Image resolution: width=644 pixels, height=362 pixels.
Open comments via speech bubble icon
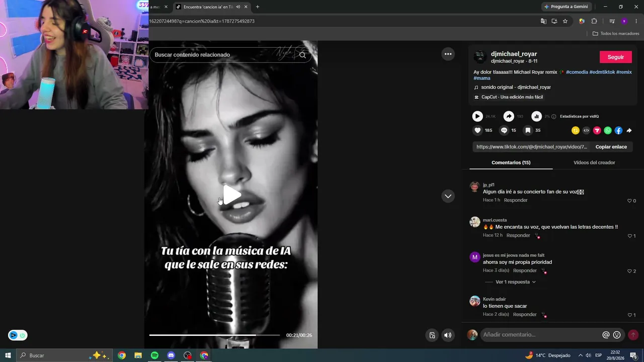pos(504,130)
